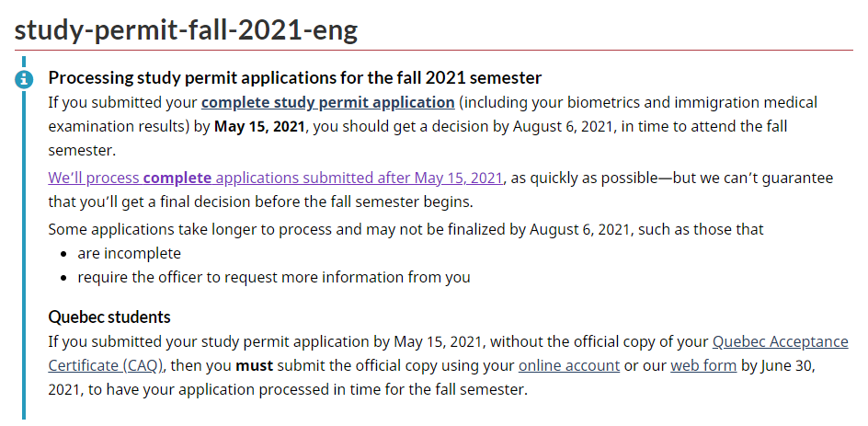Open the complete study permit application link
Viewport: 868px width, 426px height.
pos(327,102)
